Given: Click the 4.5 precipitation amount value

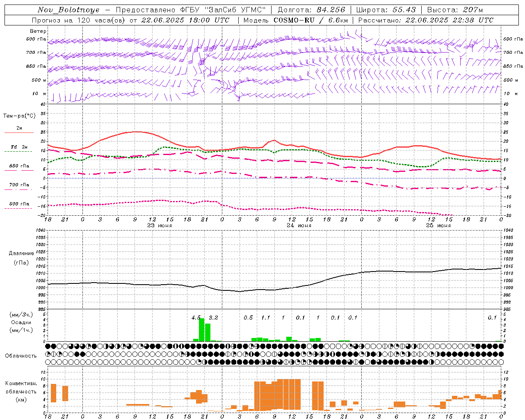Looking at the screenshot, I should [x=196, y=317].
